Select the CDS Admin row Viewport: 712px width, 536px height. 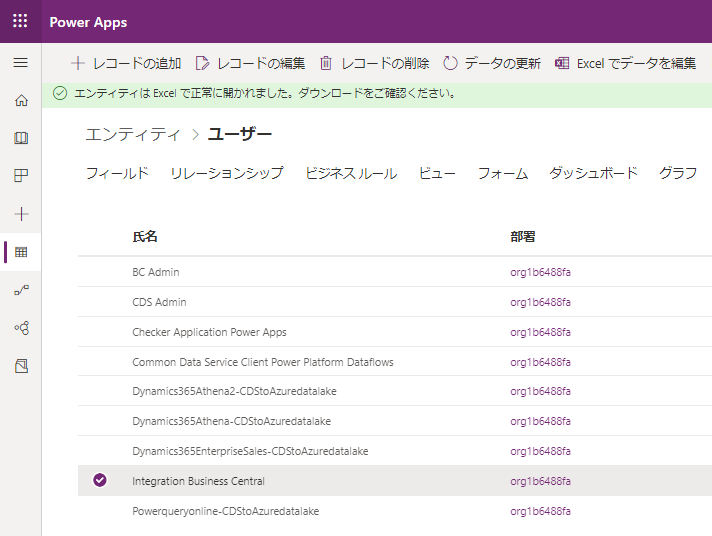(x=395, y=302)
